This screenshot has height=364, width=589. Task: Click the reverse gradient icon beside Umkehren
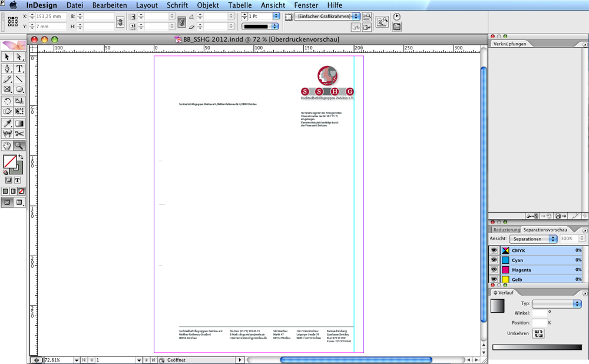point(538,333)
